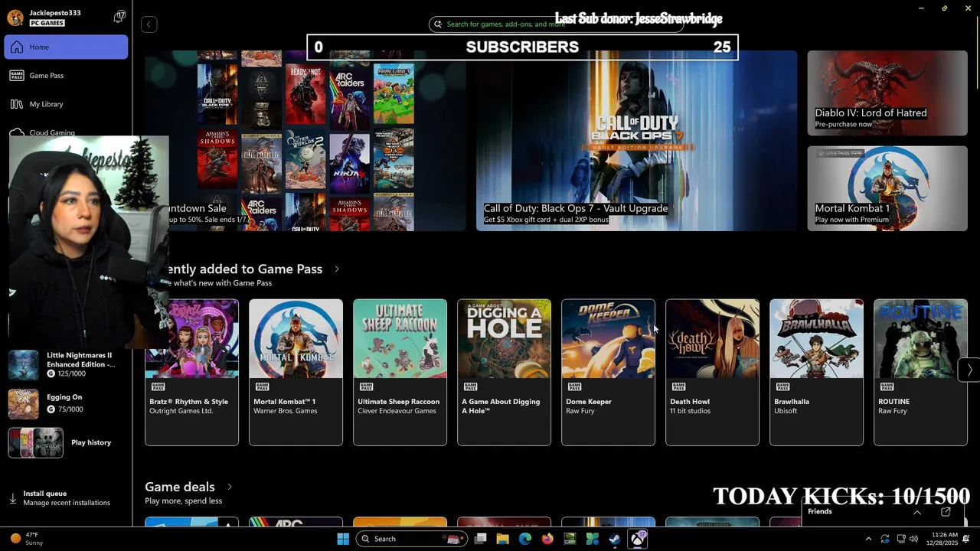Viewport: 980px width, 551px height.
Task: Click the search magnifier icon
Action: pos(438,24)
